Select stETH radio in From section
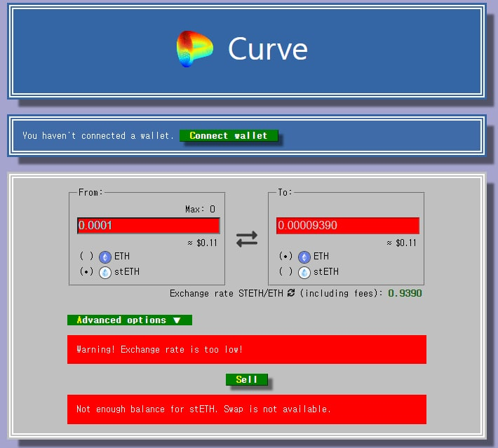This screenshot has width=498, height=448. click(x=86, y=271)
